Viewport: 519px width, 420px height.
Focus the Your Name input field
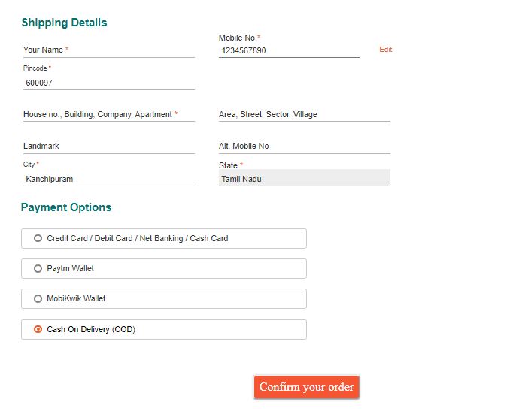click(x=109, y=50)
